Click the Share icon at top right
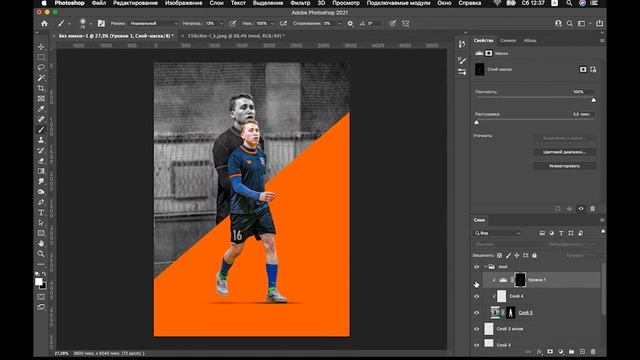640x360 pixels. tap(600, 24)
